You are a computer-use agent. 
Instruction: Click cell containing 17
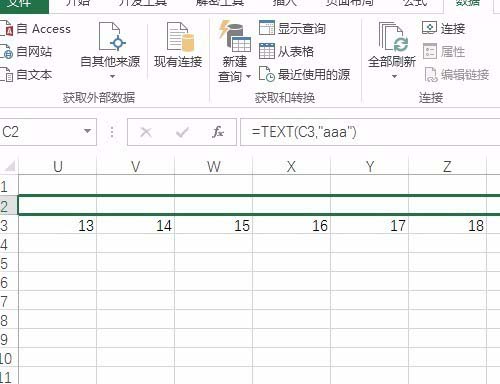click(370, 225)
